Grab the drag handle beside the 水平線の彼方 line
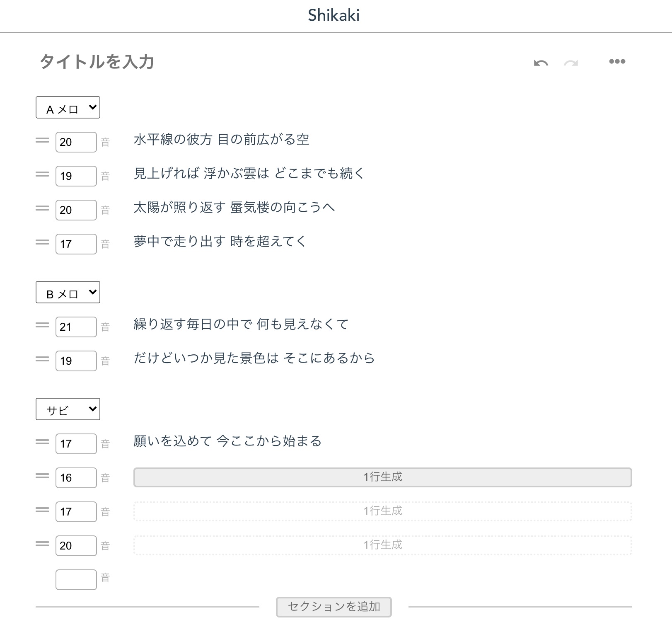 tap(42, 141)
